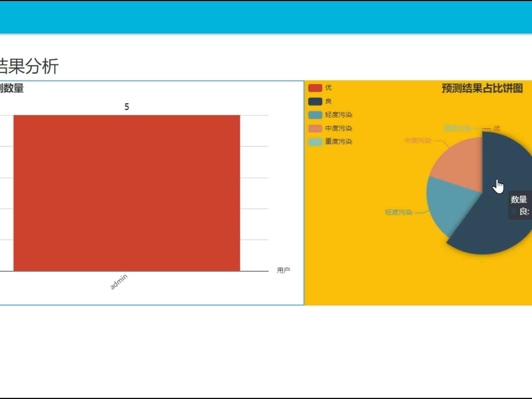Toggle the 优 legend swatch
The height and width of the screenshot is (399, 532).
pos(315,88)
